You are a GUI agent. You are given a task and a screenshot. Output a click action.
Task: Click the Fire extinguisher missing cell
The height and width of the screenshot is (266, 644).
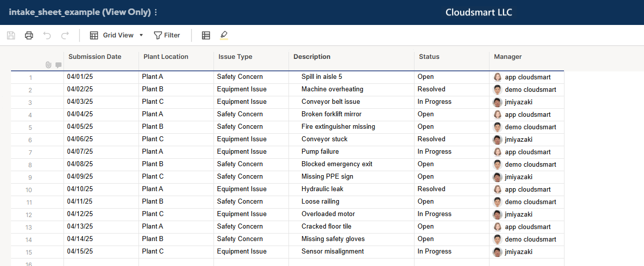pyautogui.click(x=351, y=127)
